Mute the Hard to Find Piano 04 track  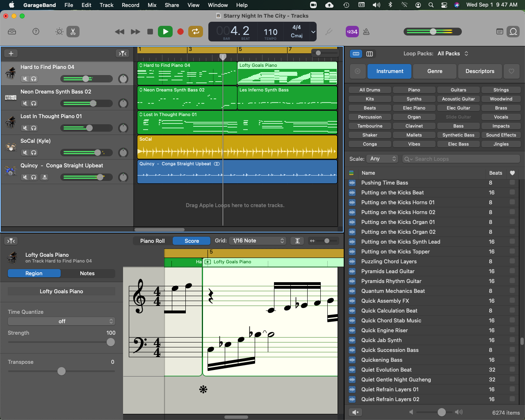pos(25,79)
